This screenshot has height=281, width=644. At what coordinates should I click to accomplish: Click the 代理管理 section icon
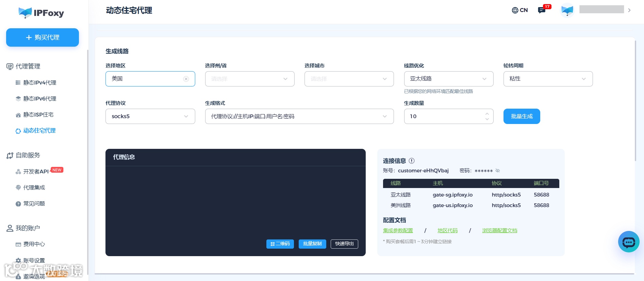tap(10, 66)
